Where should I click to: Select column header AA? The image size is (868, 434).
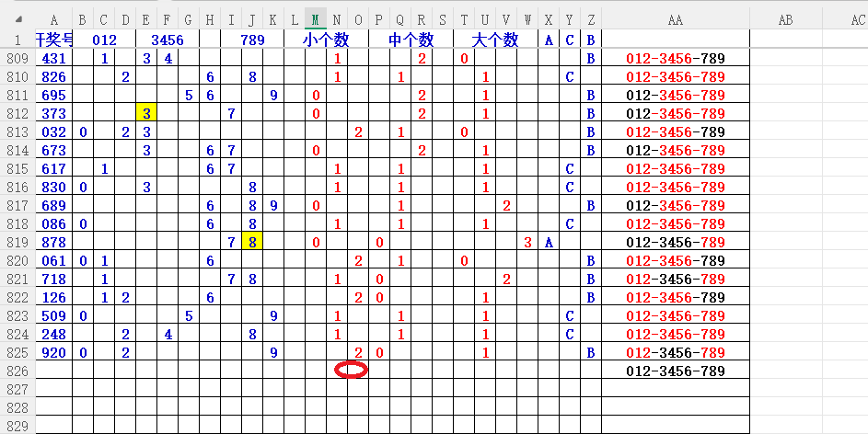click(x=676, y=20)
